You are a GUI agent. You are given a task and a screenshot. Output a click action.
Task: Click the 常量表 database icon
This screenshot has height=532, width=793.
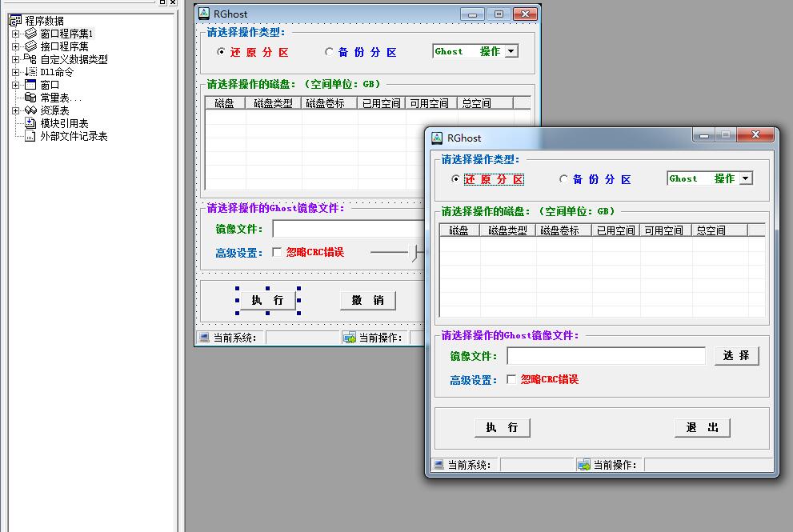(x=30, y=97)
